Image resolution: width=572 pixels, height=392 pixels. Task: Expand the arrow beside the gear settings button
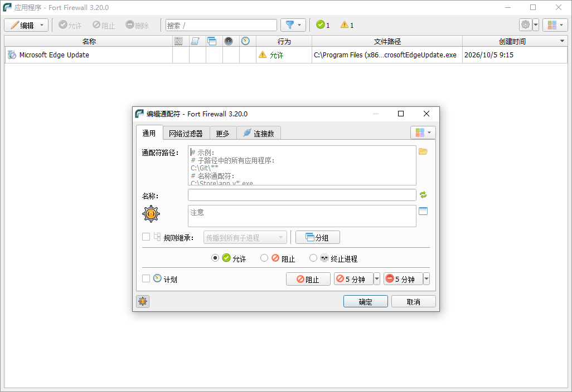536,25
